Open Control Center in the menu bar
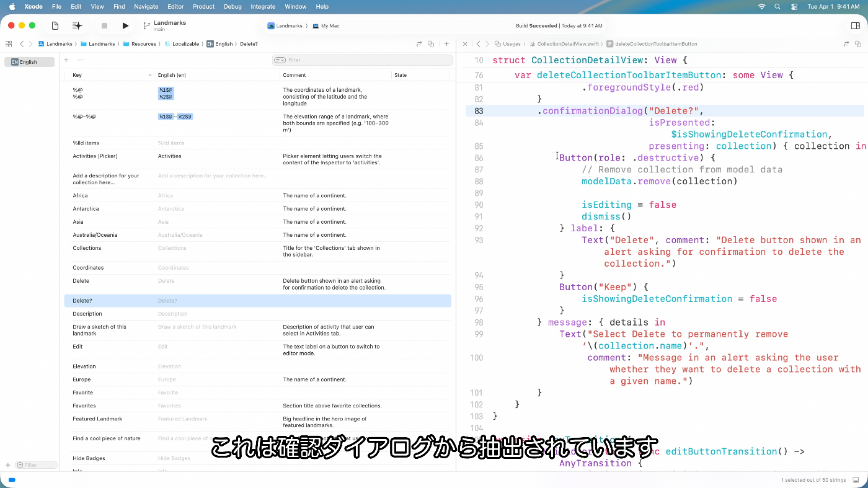Image resolution: width=868 pixels, height=488 pixels. (794, 6)
